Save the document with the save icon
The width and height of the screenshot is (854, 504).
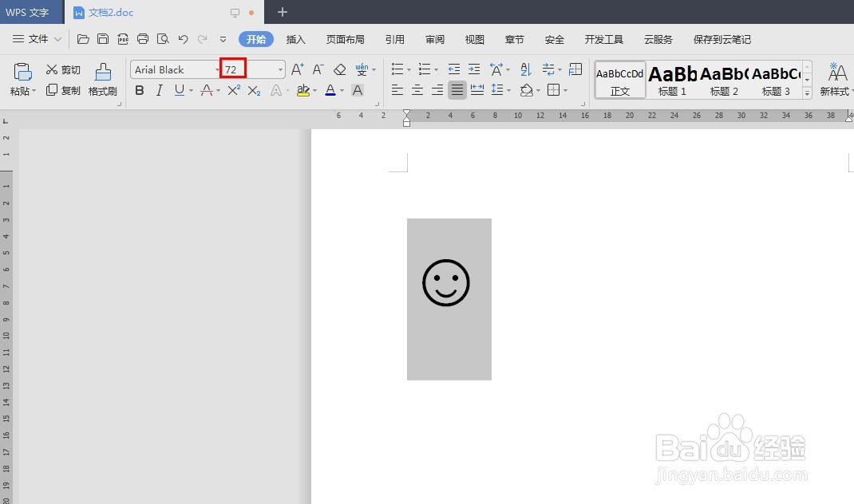[x=103, y=38]
